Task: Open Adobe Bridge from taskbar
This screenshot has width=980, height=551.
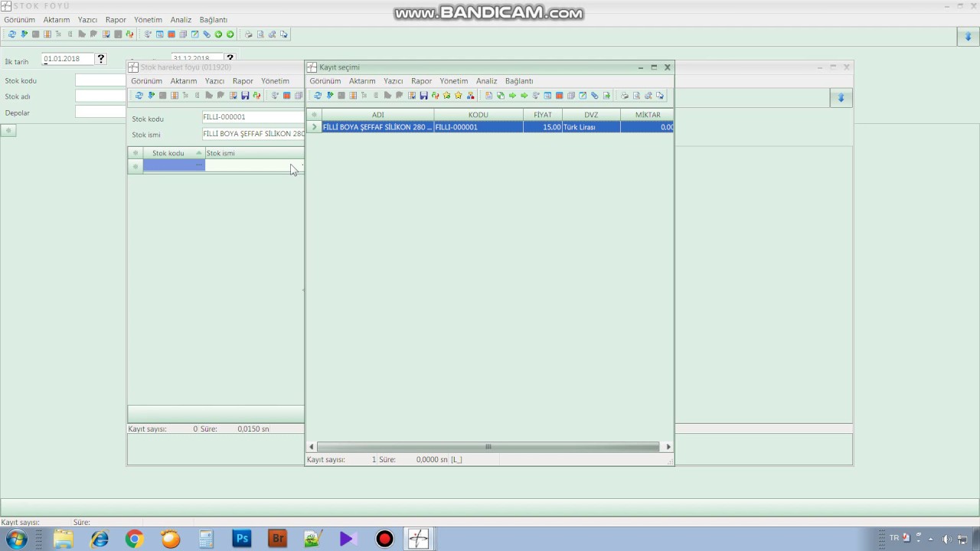Action: coord(278,539)
